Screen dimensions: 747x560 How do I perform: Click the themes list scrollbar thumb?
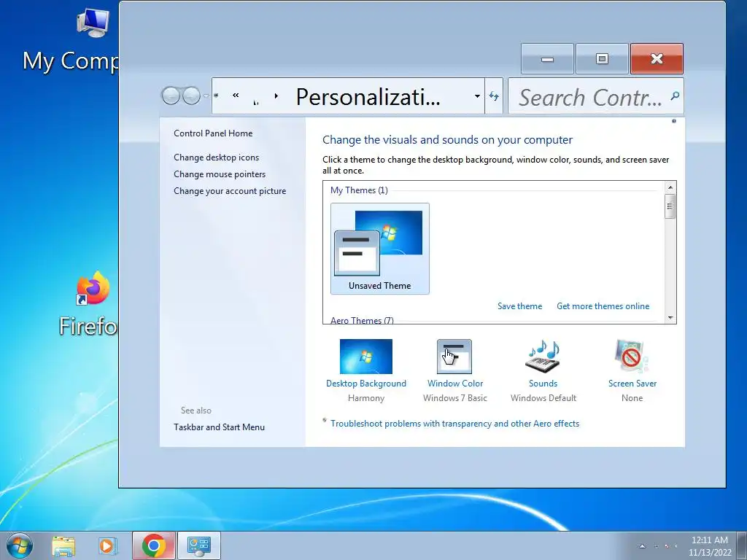pos(670,206)
